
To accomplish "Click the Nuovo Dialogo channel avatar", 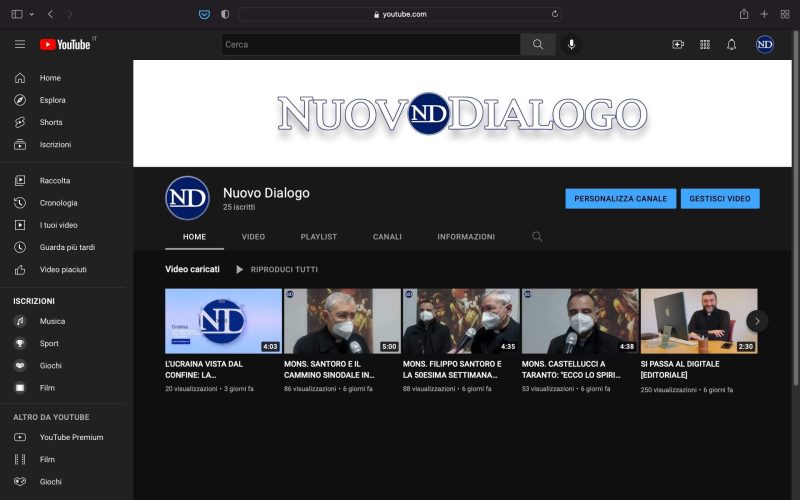I will 187,198.
